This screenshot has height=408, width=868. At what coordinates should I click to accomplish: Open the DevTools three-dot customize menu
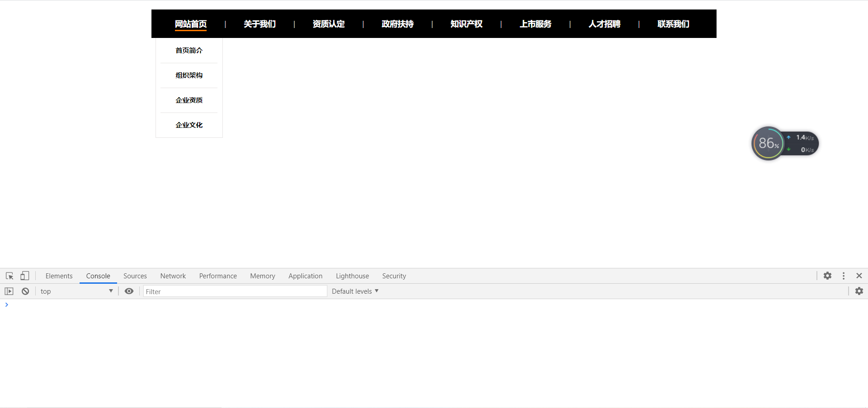click(844, 276)
